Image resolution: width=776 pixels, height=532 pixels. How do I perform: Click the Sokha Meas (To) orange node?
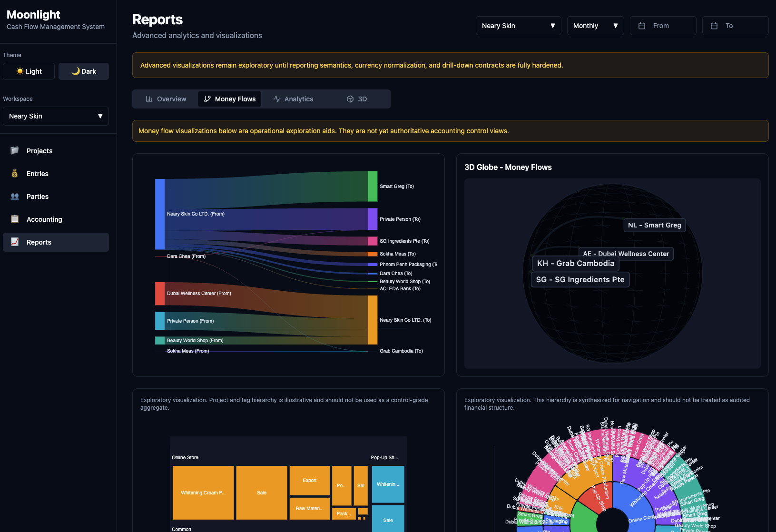tap(373, 254)
